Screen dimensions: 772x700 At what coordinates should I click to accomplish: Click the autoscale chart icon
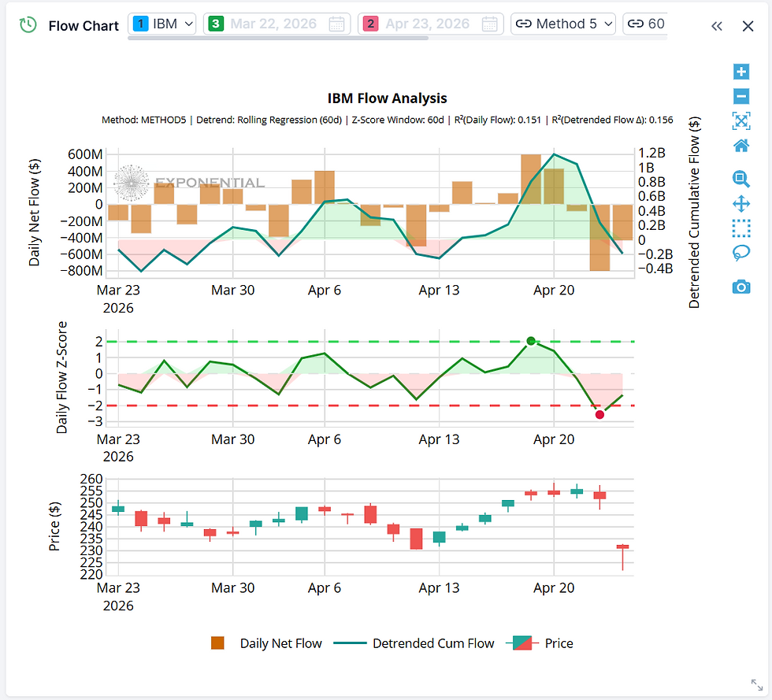(x=741, y=120)
